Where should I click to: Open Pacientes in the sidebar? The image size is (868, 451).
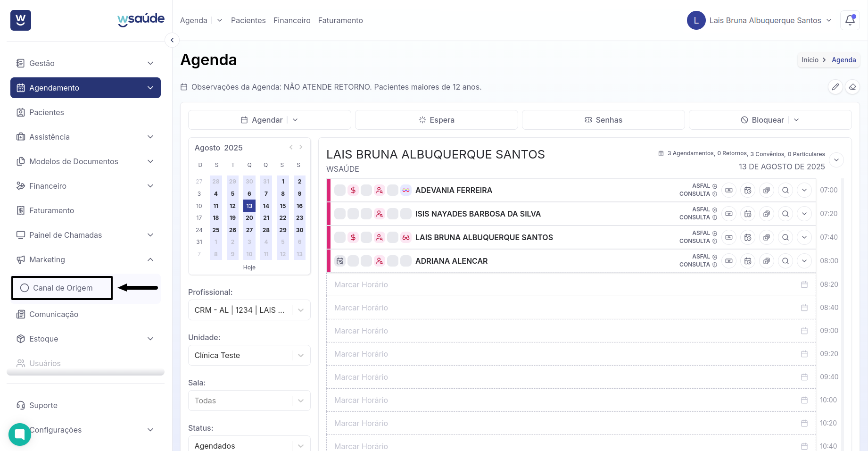(85, 112)
